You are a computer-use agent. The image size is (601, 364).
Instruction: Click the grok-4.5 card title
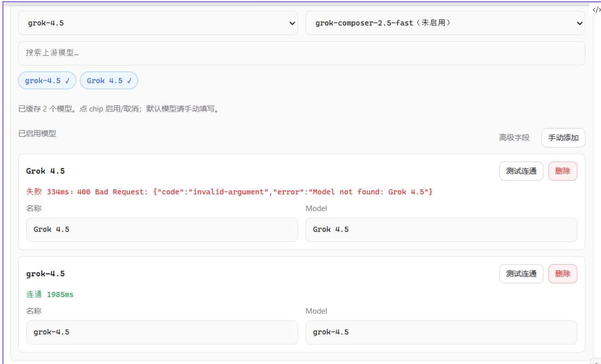pos(45,274)
